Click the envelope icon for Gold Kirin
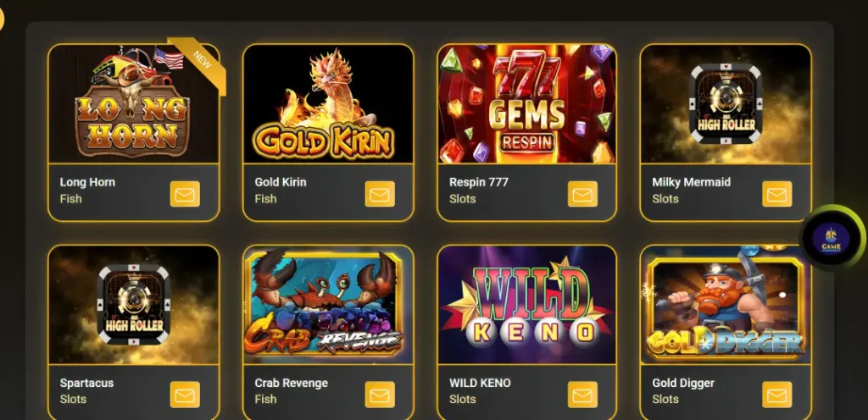868x420 pixels. coord(380,194)
